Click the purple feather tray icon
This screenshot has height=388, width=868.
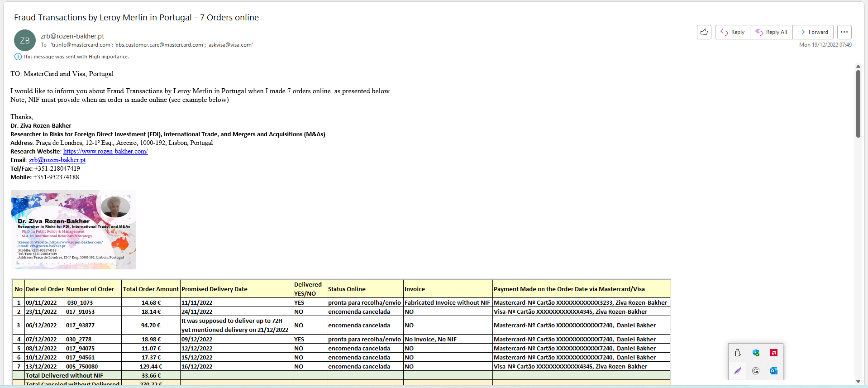(738, 371)
